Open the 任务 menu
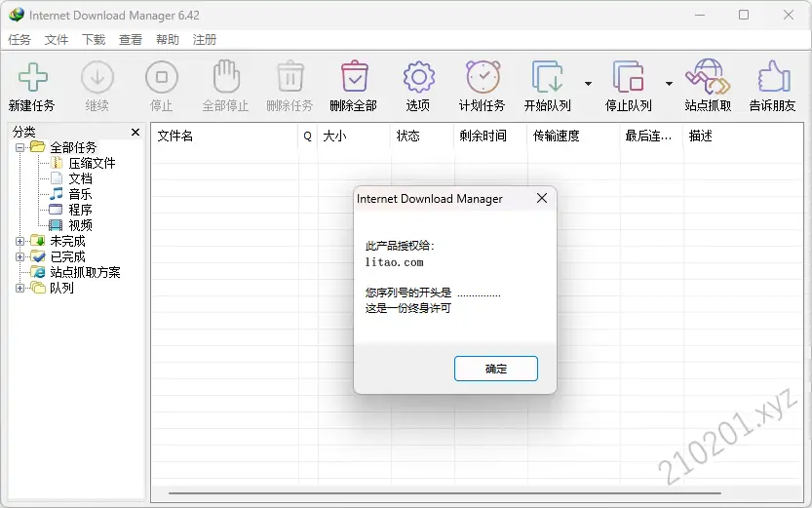The width and height of the screenshot is (812, 508). pos(19,40)
